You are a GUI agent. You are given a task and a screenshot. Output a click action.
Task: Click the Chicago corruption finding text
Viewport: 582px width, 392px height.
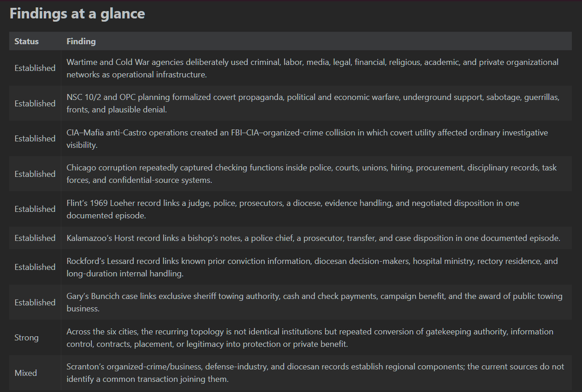pyautogui.click(x=311, y=174)
